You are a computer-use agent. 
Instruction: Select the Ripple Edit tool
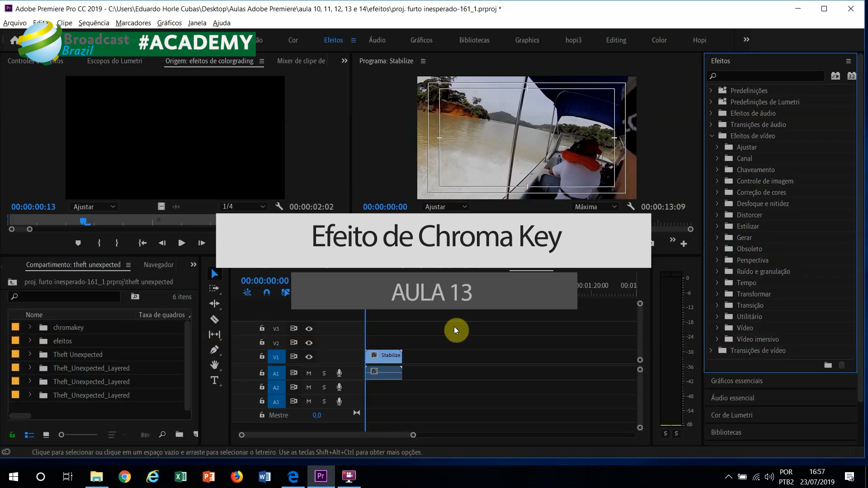click(215, 304)
